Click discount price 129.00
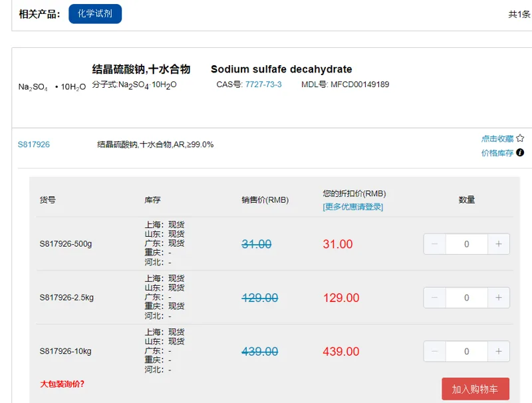 341,297
